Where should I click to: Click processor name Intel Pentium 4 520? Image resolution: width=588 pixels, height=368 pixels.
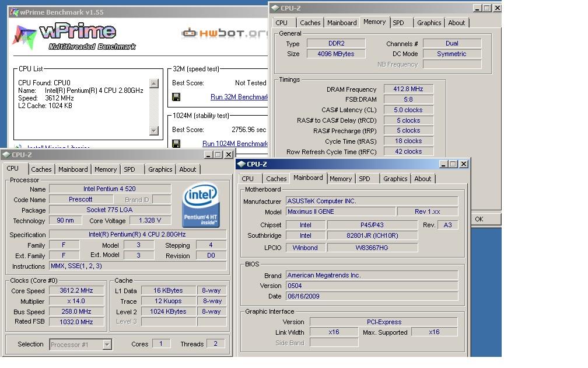tap(110, 189)
